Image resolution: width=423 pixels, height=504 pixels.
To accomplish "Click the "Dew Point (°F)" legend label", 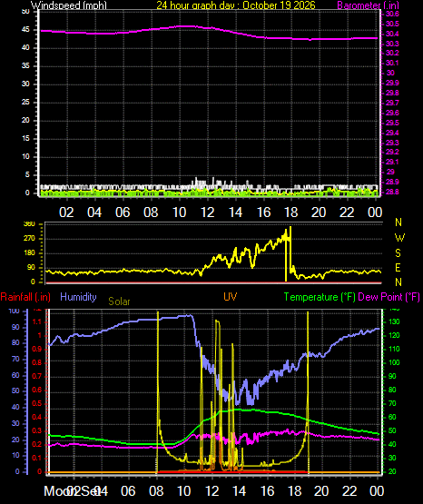I will point(389,297).
